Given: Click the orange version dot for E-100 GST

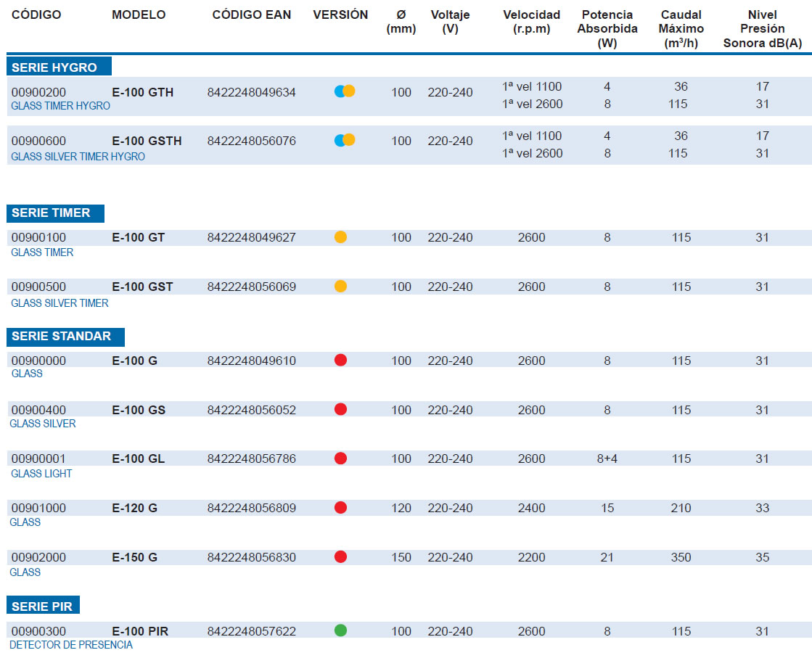Looking at the screenshot, I should (x=341, y=287).
